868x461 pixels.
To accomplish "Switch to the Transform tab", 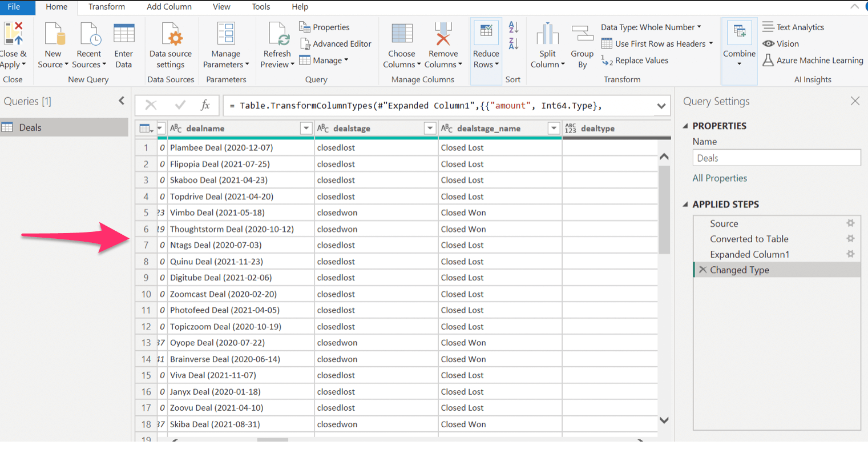I will 107,7.
